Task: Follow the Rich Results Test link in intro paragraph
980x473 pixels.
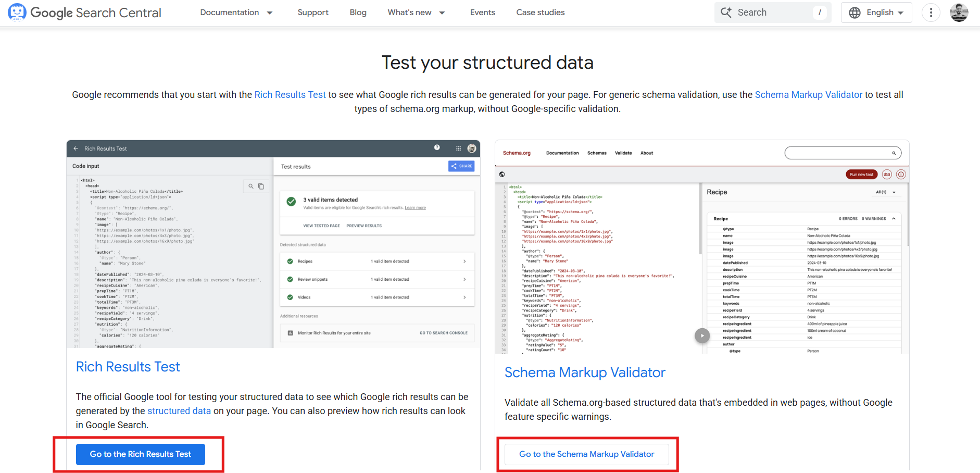Action: [290, 95]
